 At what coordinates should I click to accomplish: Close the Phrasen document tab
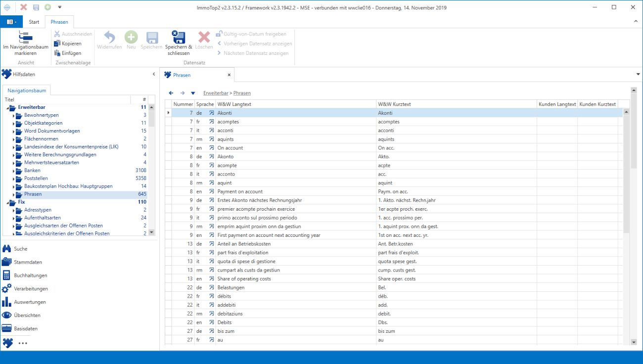pyautogui.click(x=229, y=75)
